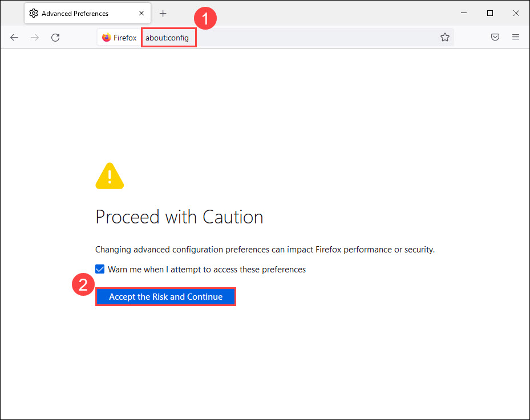Viewport: 530px width, 420px height.
Task: Maximize the Firefox window
Action: 489,13
